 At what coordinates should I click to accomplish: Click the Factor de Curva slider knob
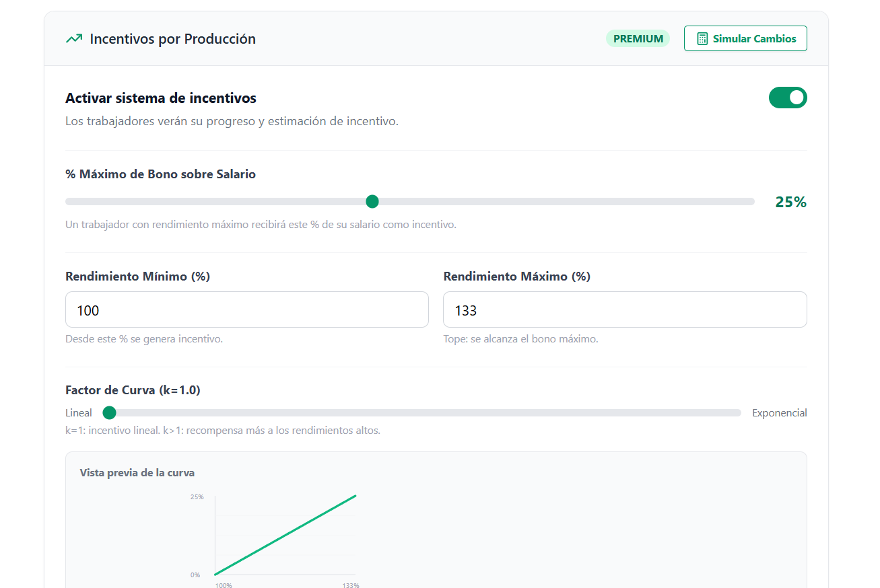pyautogui.click(x=109, y=412)
